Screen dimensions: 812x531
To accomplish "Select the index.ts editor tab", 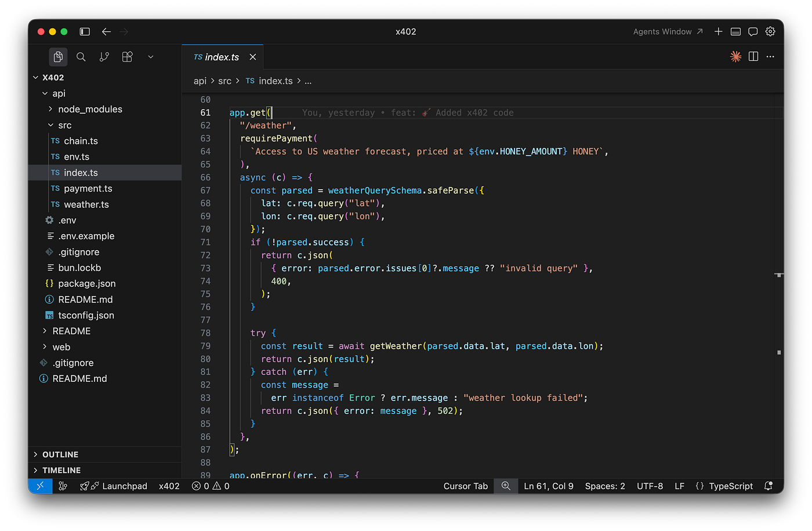I will click(222, 57).
